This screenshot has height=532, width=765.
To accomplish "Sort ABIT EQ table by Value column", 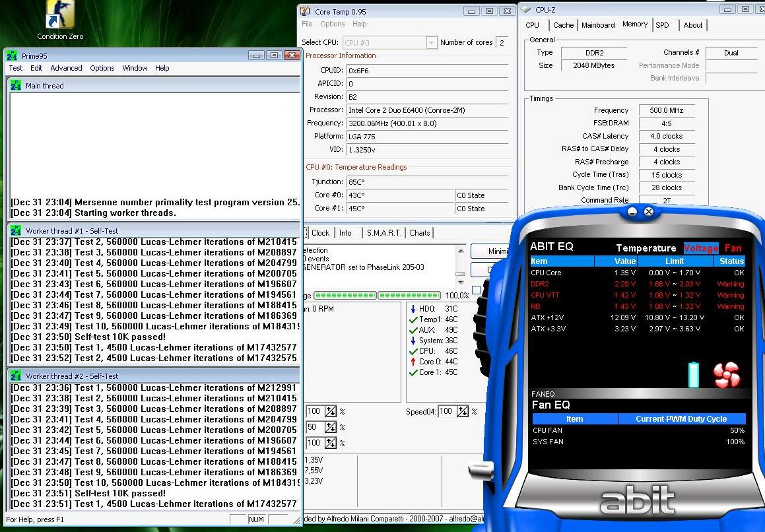I will click(616, 261).
